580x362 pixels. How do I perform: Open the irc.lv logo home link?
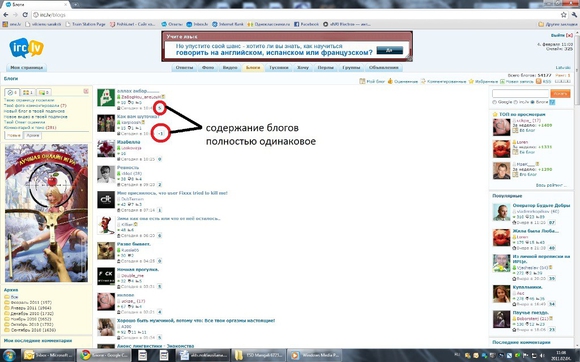tap(26, 48)
